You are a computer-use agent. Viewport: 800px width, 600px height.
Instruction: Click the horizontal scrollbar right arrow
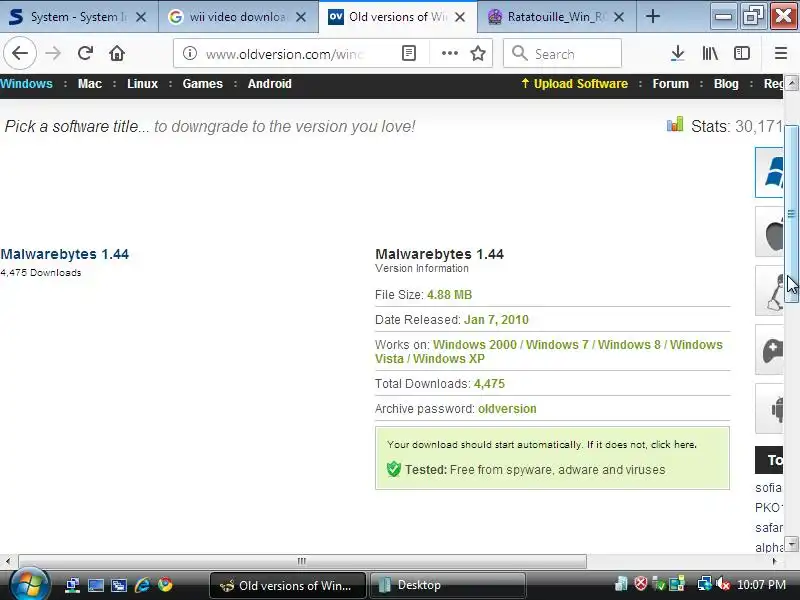(x=775, y=561)
